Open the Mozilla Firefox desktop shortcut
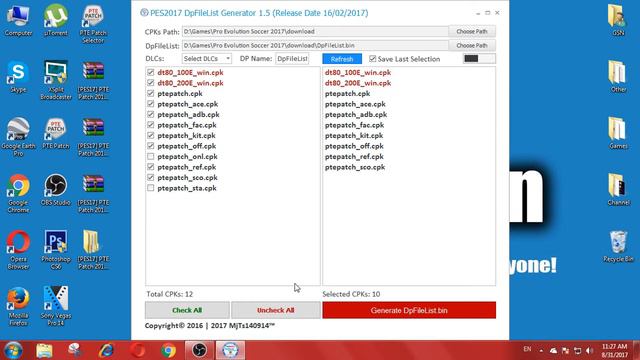The height and width of the screenshot is (360, 640). [x=18, y=306]
